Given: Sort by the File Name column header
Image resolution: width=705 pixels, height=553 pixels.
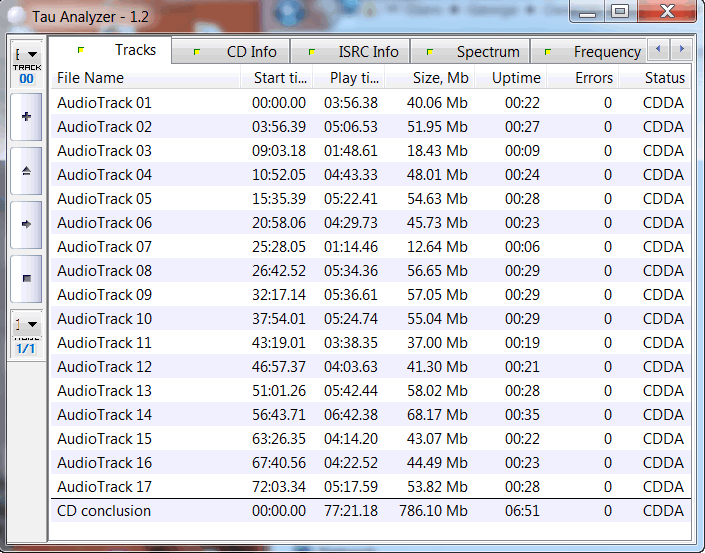Looking at the screenshot, I should click(91, 78).
